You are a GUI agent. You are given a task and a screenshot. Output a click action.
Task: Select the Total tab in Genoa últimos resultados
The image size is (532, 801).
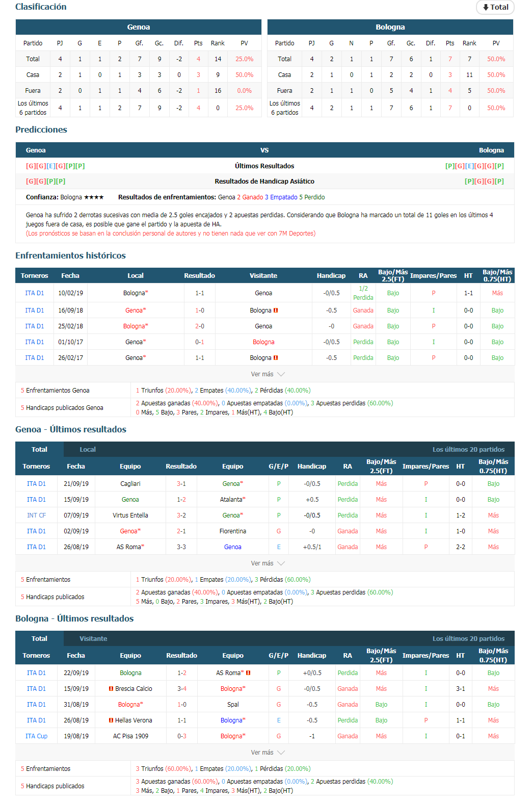click(39, 449)
